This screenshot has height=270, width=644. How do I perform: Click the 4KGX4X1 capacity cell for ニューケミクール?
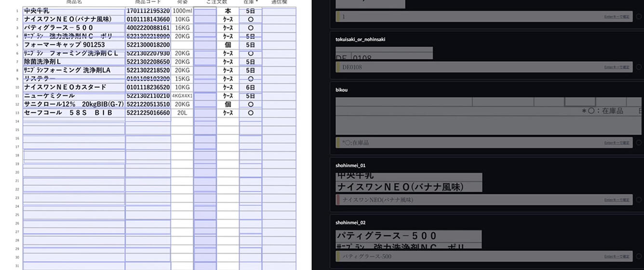182,96
